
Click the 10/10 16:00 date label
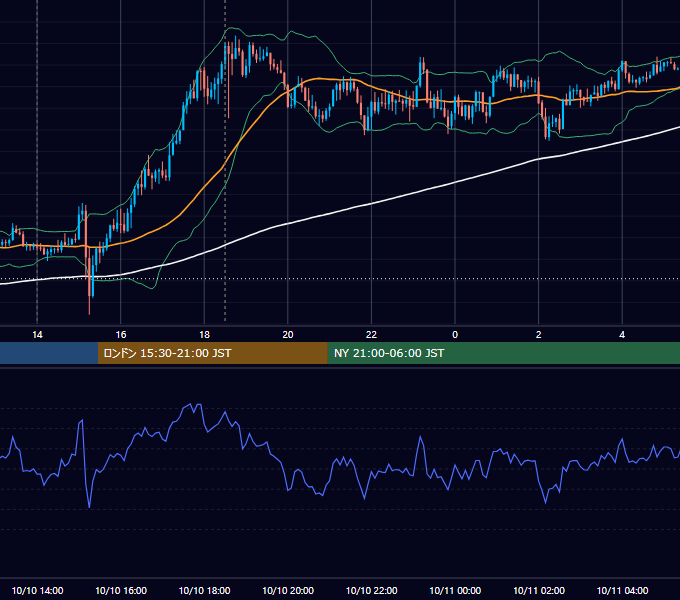pos(121,590)
